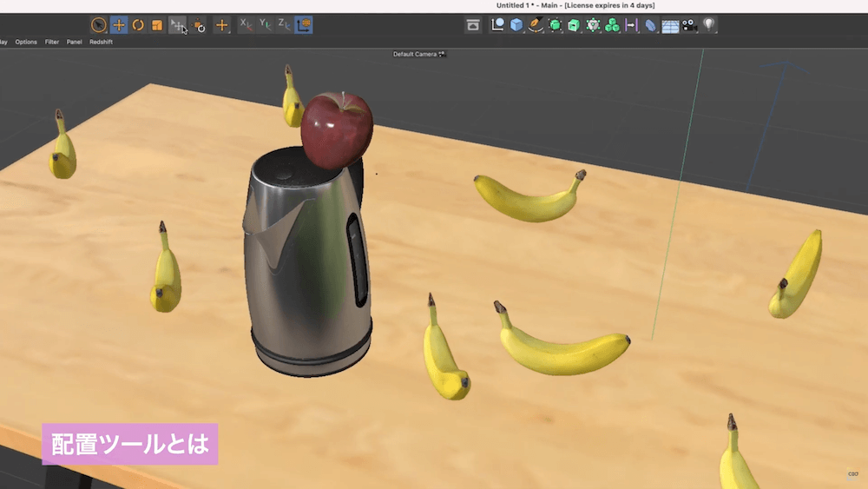Toggle Y axis lock
Screen dimensions: 868x489
(265, 25)
